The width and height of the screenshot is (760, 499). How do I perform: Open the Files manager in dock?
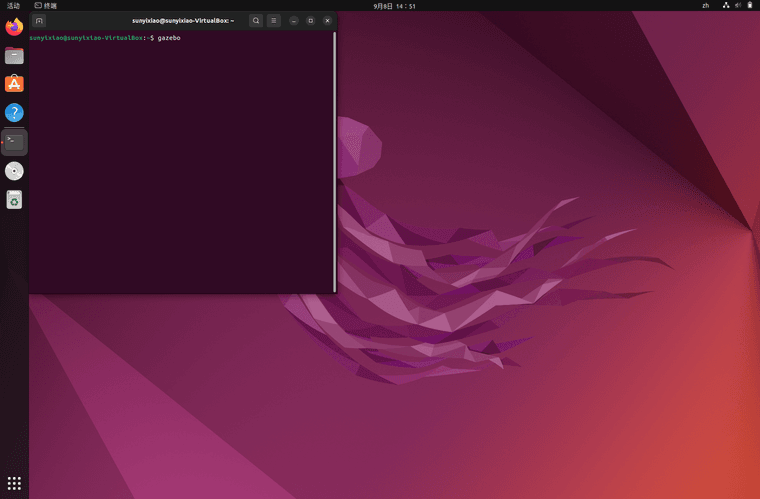[x=14, y=55]
